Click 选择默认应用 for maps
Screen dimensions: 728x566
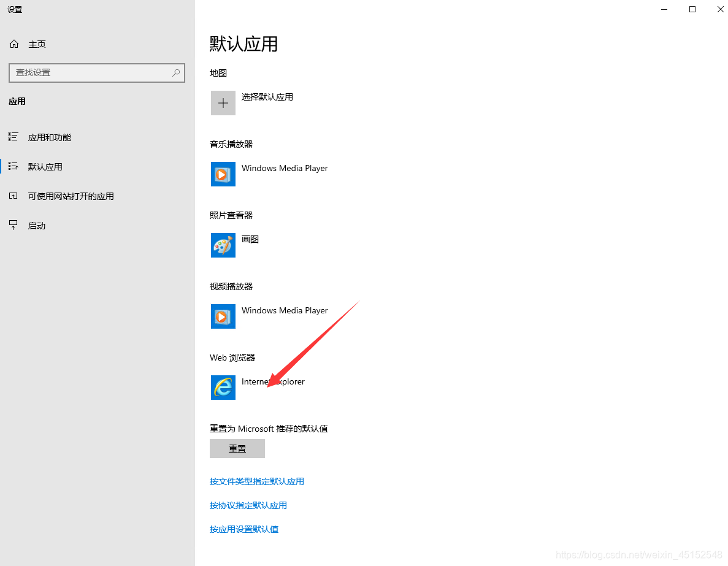(267, 97)
